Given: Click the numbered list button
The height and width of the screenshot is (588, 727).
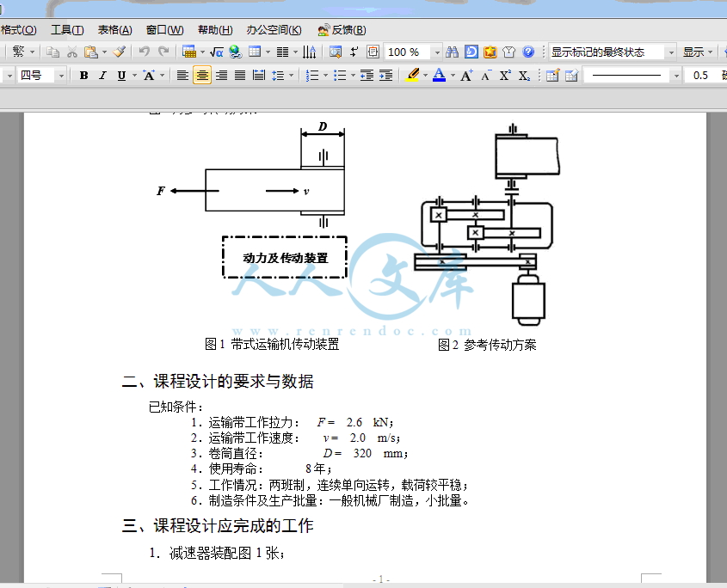Looking at the screenshot, I should click(x=312, y=76).
